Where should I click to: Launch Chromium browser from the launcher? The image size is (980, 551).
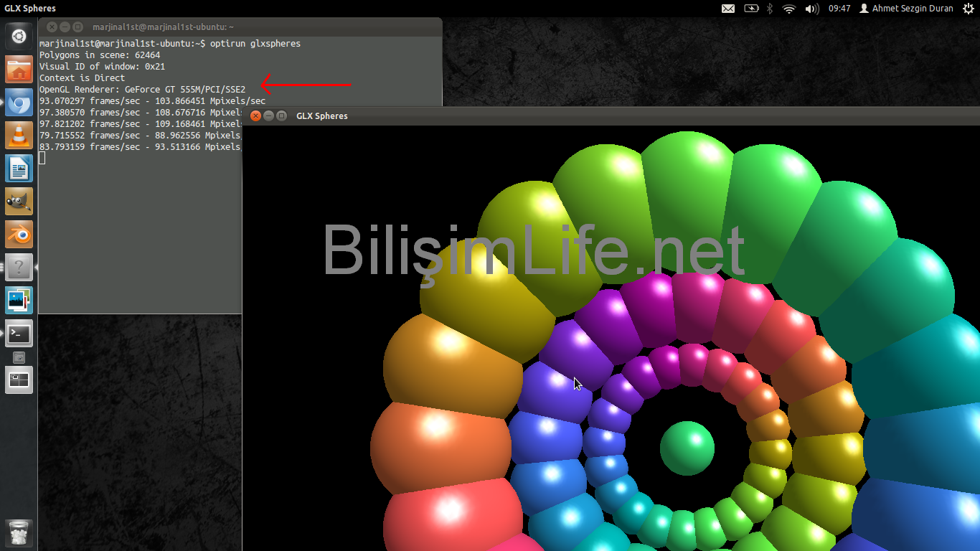pos(19,103)
